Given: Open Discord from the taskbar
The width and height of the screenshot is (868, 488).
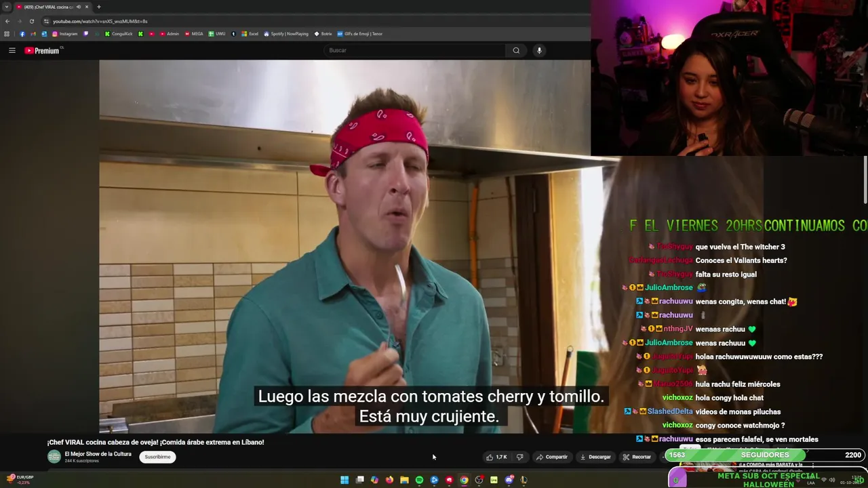Looking at the screenshot, I should 509,480.
